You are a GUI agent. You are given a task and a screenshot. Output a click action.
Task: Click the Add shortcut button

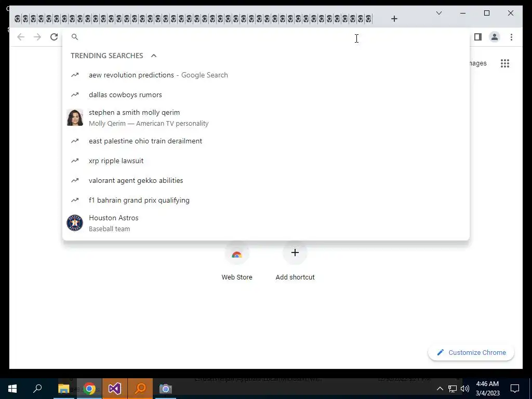click(295, 261)
